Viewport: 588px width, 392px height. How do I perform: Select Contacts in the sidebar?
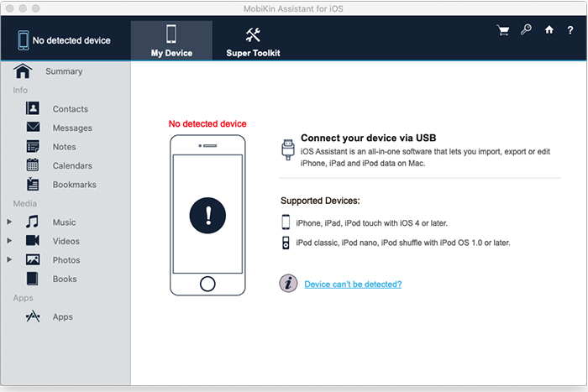point(70,109)
